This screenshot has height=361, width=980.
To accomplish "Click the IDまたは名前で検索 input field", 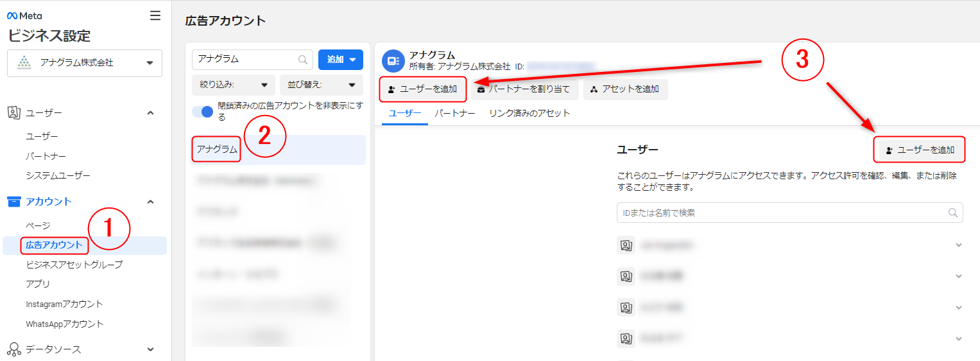I will [x=780, y=213].
